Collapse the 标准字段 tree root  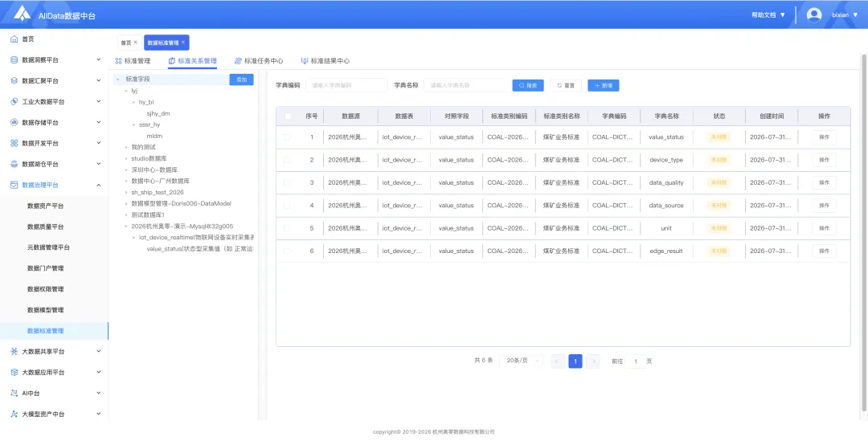tap(118, 80)
